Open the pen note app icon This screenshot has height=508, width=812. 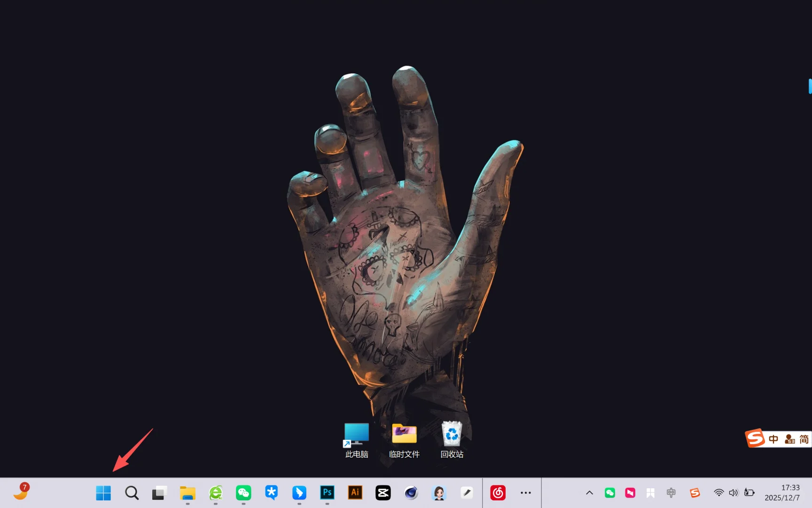point(467,493)
